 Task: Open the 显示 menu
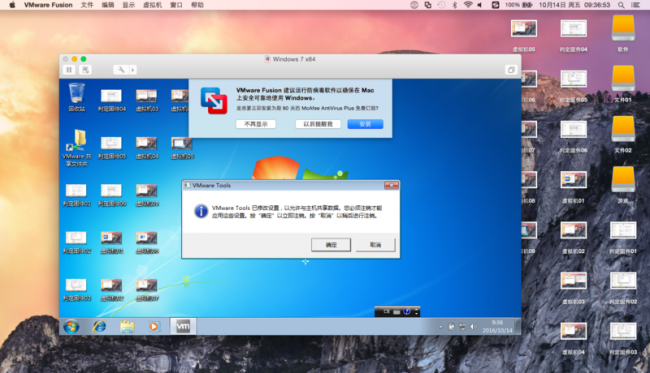129,5
